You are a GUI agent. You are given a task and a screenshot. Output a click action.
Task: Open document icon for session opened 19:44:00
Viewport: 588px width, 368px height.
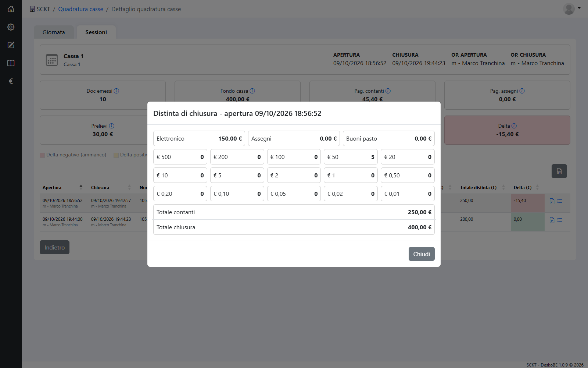click(552, 220)
